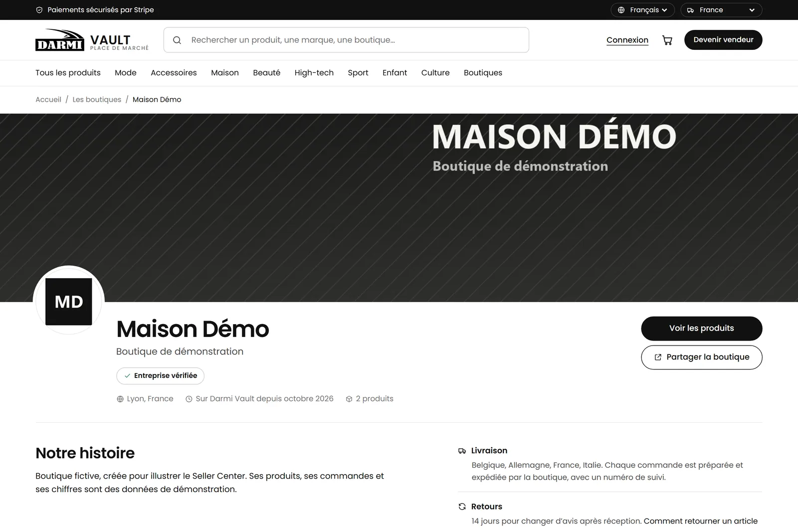798x532 pixels.
Task: Click the Maison Démo shop title
Action: point(193,329)
